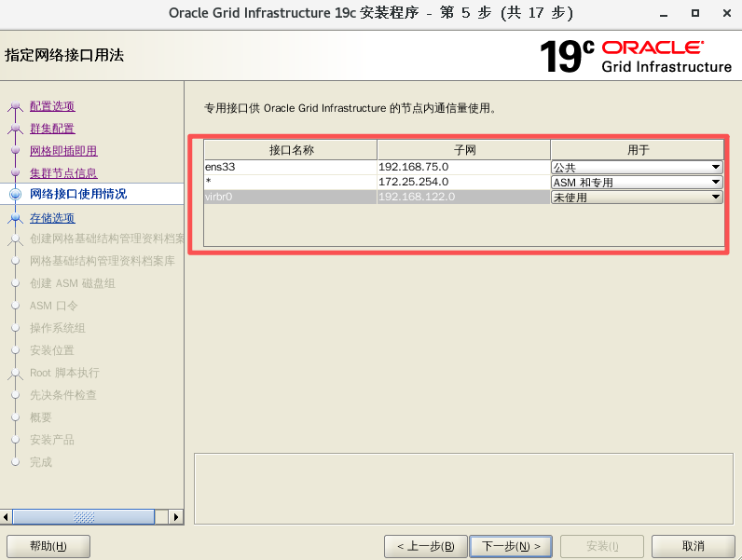Open the 存储选项 step link
Image resolution: width=742 pixels, height=560 pixels.
[x=52, y=217]
